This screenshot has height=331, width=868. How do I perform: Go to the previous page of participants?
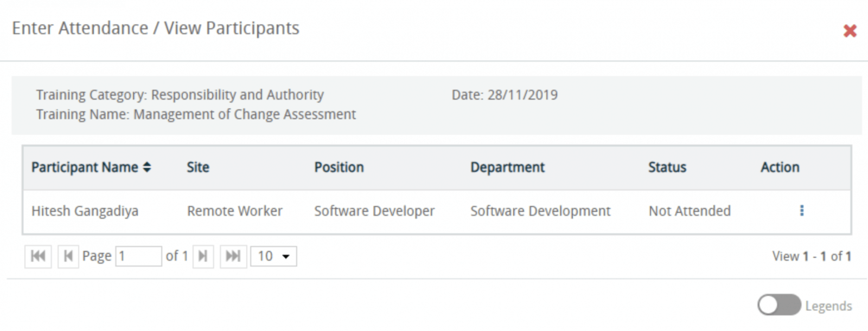pyautogui.click(x=68, y=256)
